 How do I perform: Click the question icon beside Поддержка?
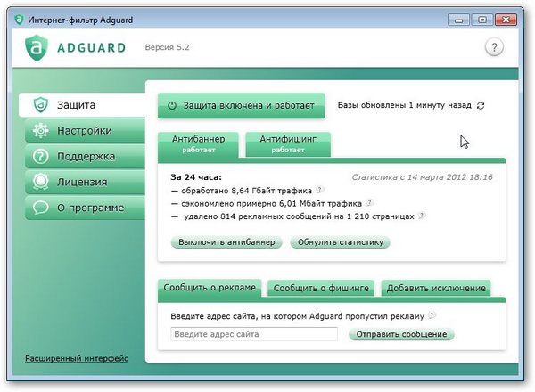click(40, 157)
